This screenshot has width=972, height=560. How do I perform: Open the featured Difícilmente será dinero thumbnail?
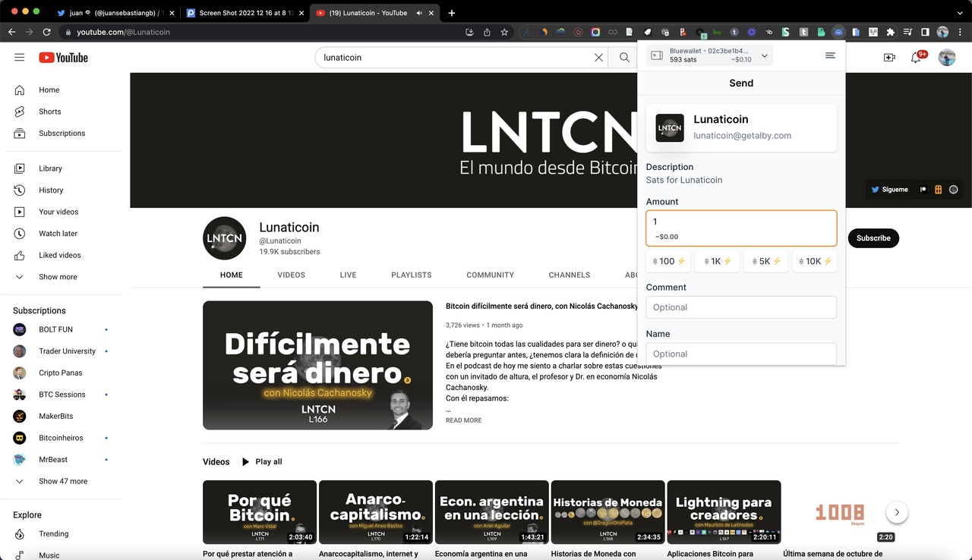point(317,365)
